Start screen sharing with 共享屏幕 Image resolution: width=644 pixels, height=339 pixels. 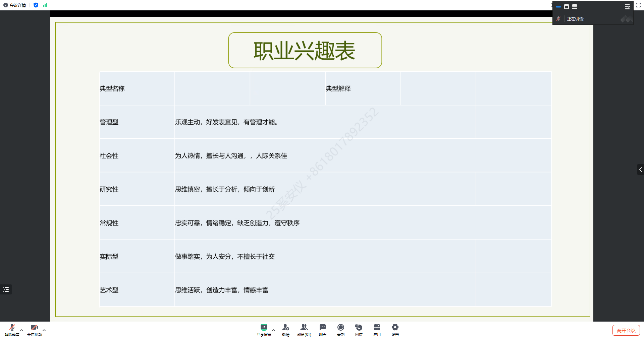pos(264,330)
